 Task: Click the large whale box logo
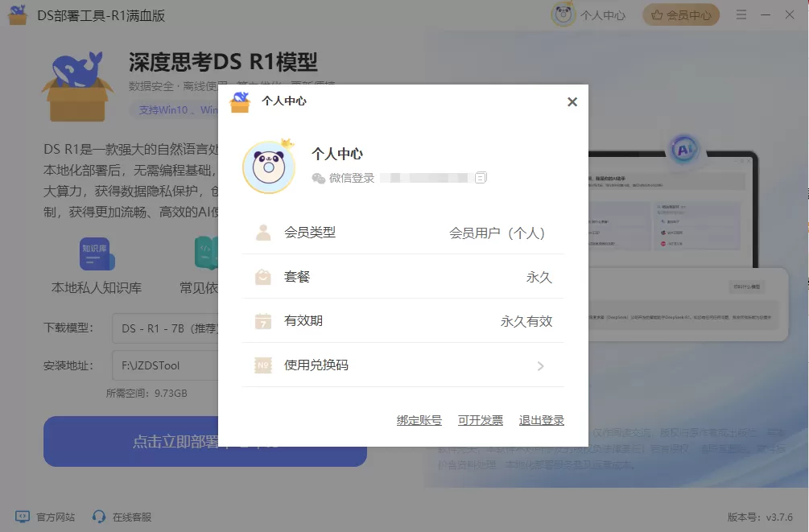(x=77, y=86)
